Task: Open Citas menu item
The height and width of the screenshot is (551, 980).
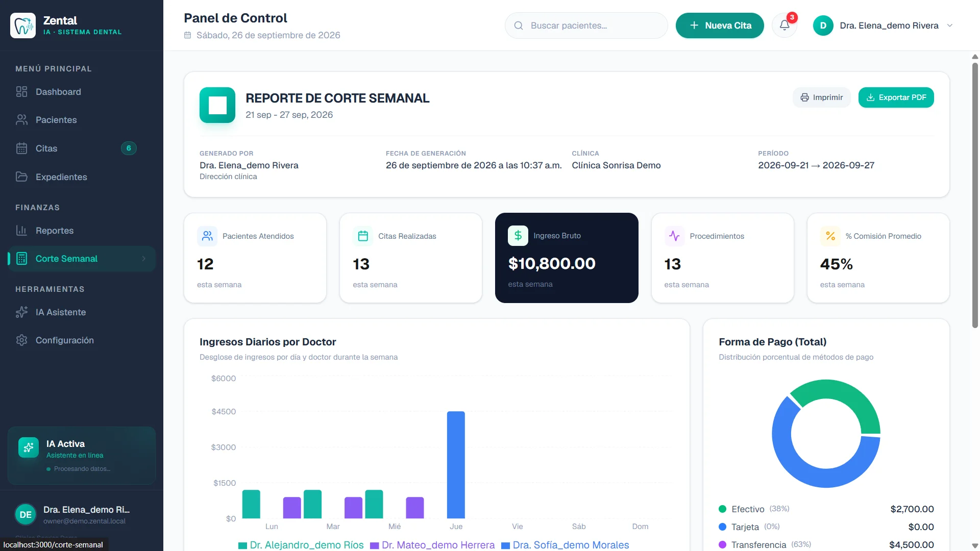Action: [82, 148]
